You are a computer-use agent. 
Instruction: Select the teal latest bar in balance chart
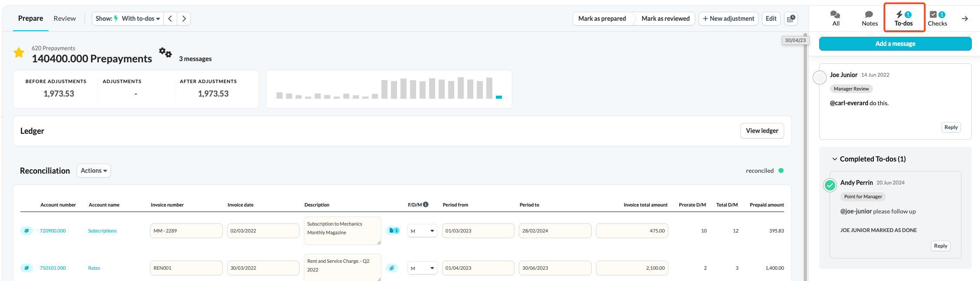[499, 97]
